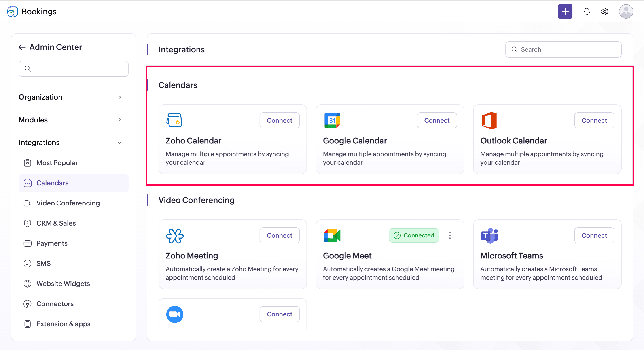Click the Zoho Calendar title text
The image size is (644, 350).
[193, 141]
